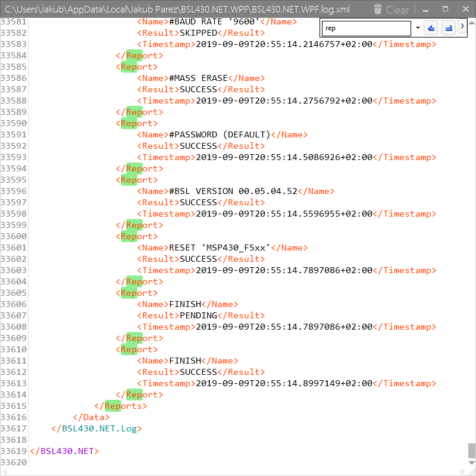
Task: Find next match with right arrow
Action: pyautogui.click(x=449, y=28)
